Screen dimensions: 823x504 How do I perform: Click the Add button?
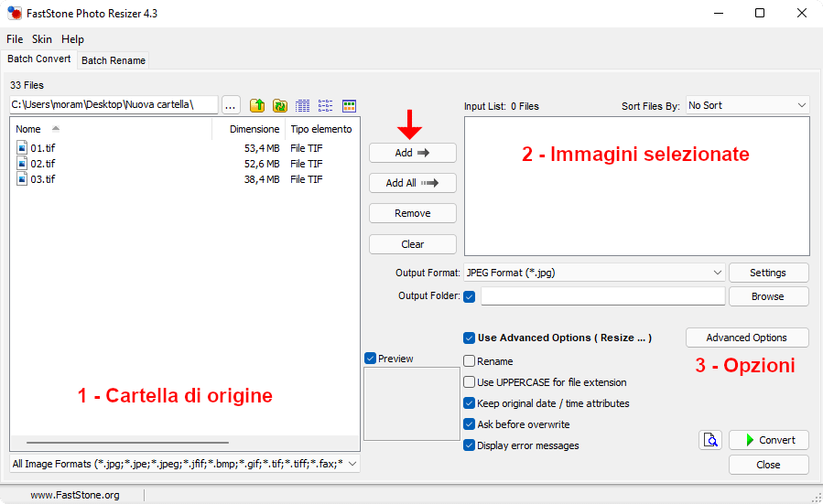tap(413, 153)
